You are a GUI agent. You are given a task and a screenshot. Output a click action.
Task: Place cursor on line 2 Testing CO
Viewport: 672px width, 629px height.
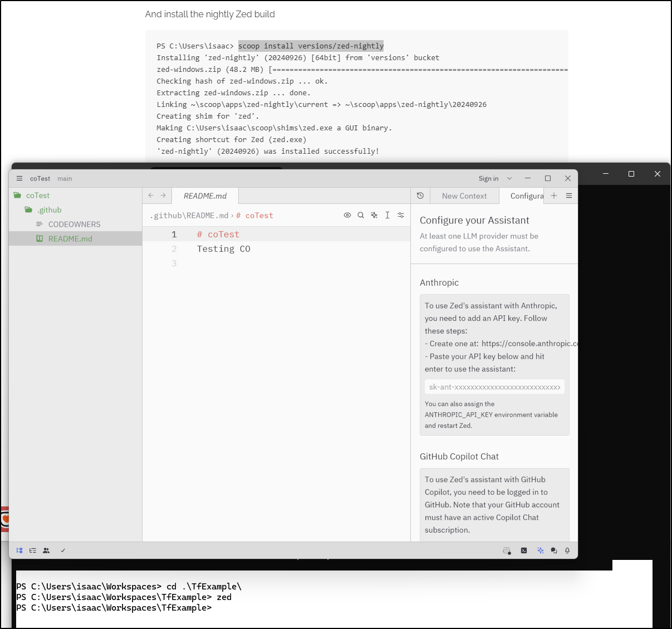pyautogui.click(x=223, y=249)
